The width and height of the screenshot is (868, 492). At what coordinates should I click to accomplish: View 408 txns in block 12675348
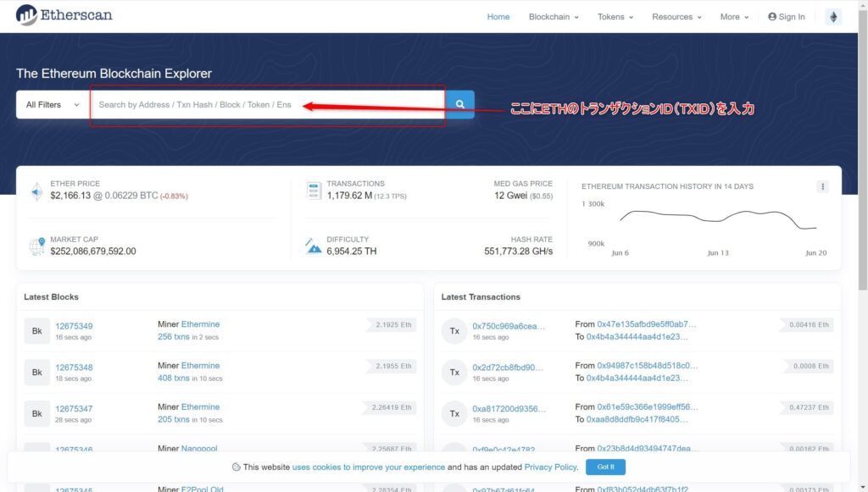(x=173, y=379)
